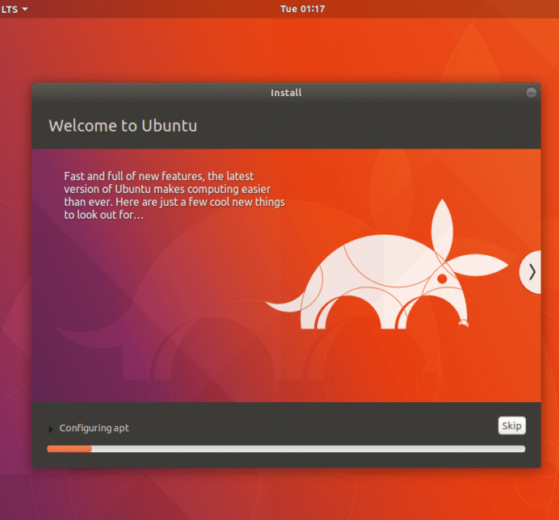Skip the current installation step
The width and height of the screenshot is (559, 520).
pyautogui.click(x=512, y=426)
